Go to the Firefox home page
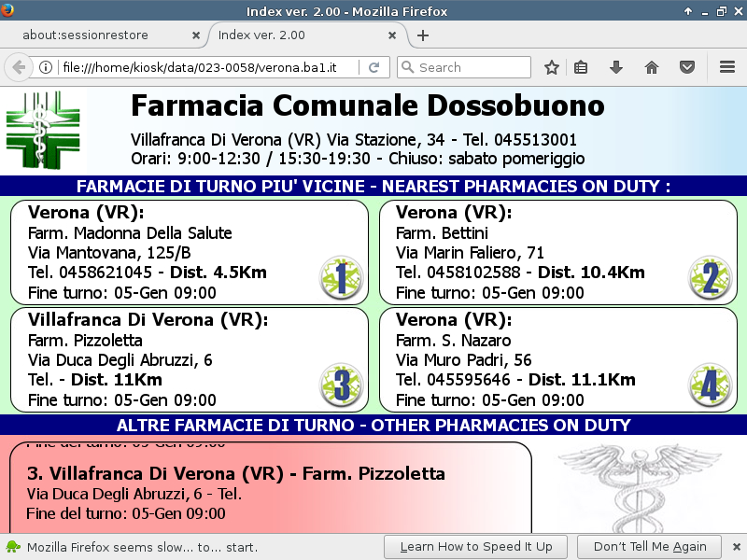Viewport: 747px width, 560px height. pos(652,67)
